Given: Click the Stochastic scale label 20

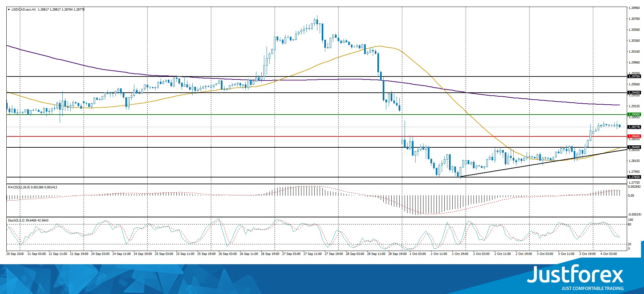Looking at the screenshot, I should [x=630, y=244].
